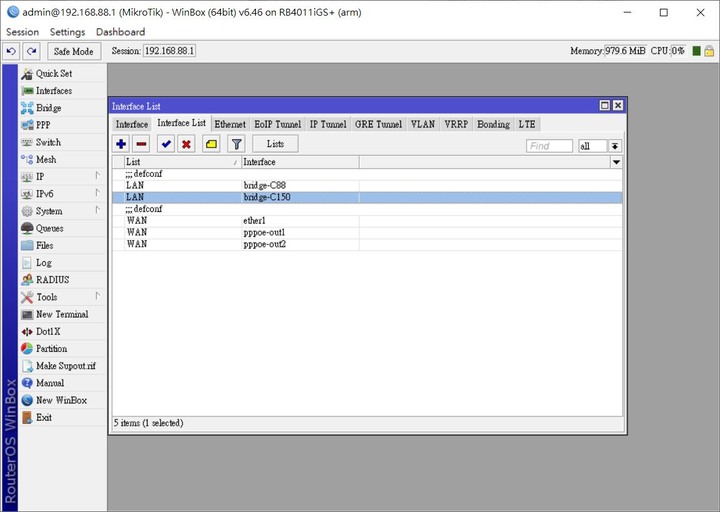Open Mesh in the sidebar
The width and height of the screenshot is (720, 512).
click(x=62, y=159)
